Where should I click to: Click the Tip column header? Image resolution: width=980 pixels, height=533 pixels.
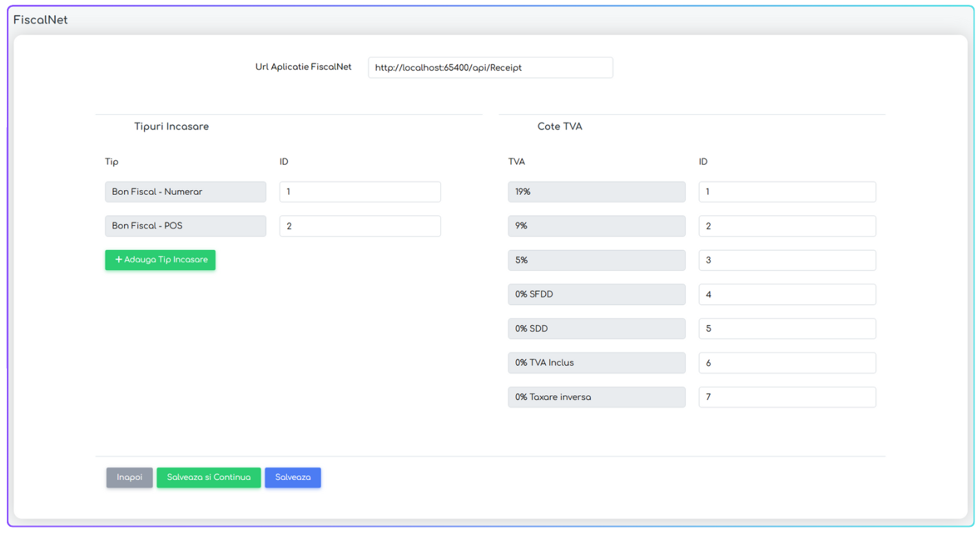click(112, 162)
